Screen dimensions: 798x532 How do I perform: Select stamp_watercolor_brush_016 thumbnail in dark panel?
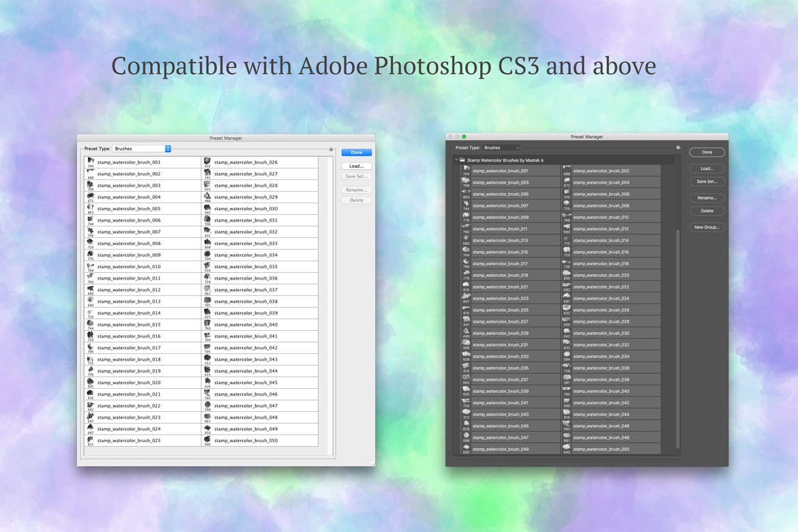point(566,252)
